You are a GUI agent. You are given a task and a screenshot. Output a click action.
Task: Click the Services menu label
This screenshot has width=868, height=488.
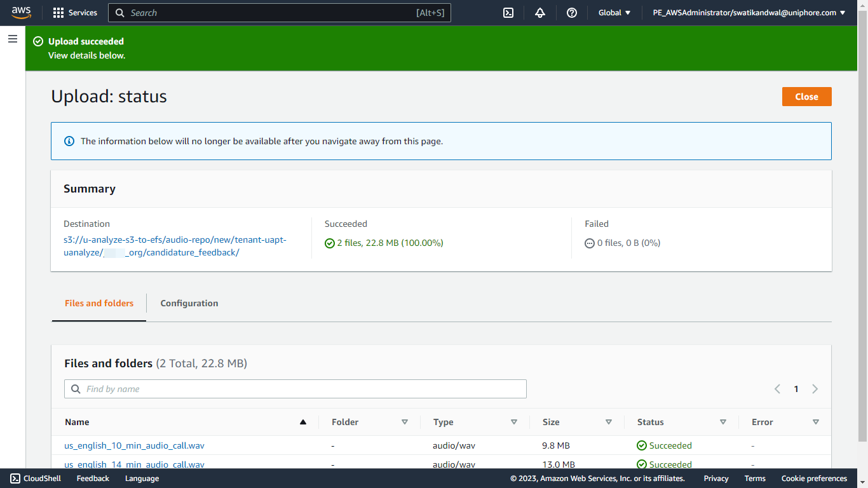(x=83, y=13)
